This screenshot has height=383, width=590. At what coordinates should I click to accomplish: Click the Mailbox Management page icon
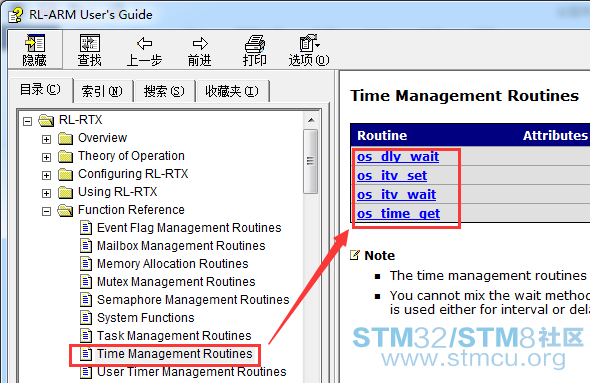86,246
